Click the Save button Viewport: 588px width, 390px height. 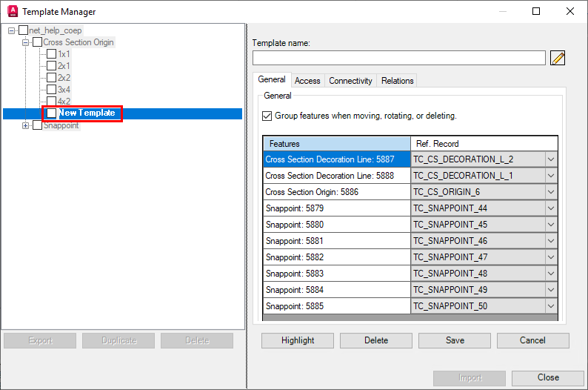point(455,340)
